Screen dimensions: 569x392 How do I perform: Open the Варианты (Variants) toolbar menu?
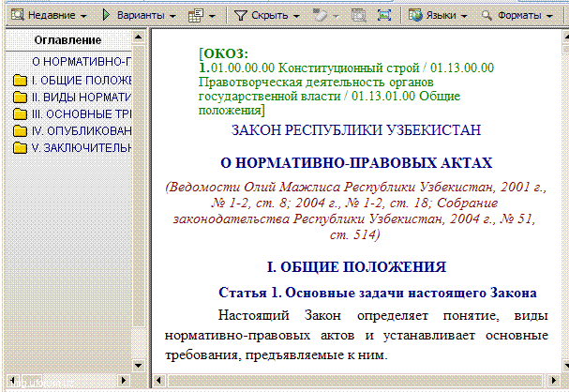click(140, 16)
